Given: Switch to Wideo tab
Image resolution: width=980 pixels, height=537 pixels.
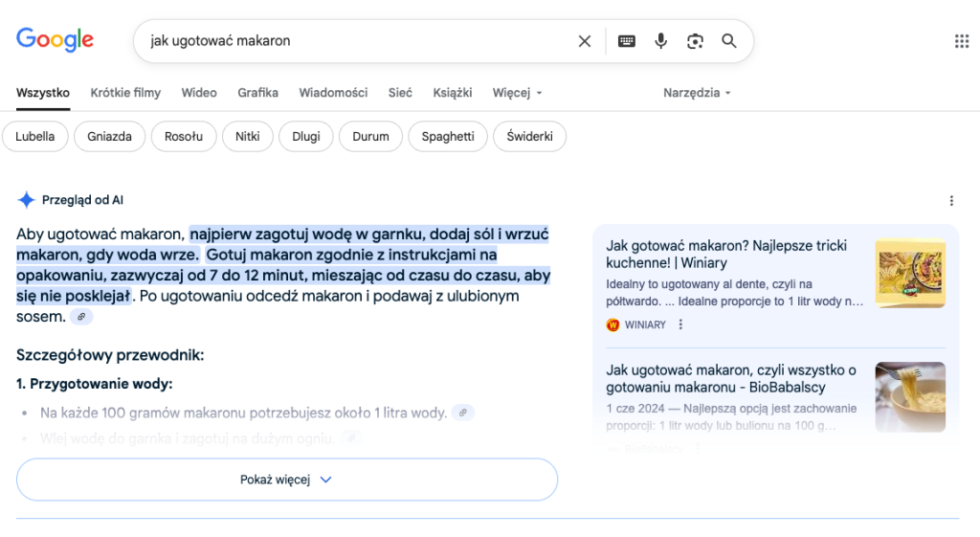Looking at the screenshot, I should click(199, 93).
